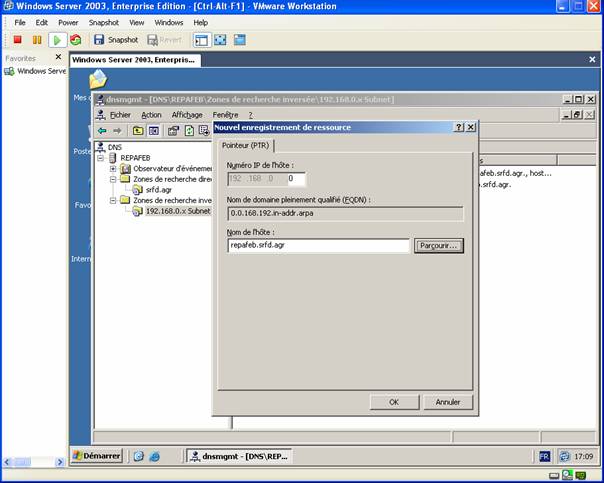Confirm dialog with OK button
Image resolution: width=604 pixels, height=483 pixels.
click(x=394, y=402)
